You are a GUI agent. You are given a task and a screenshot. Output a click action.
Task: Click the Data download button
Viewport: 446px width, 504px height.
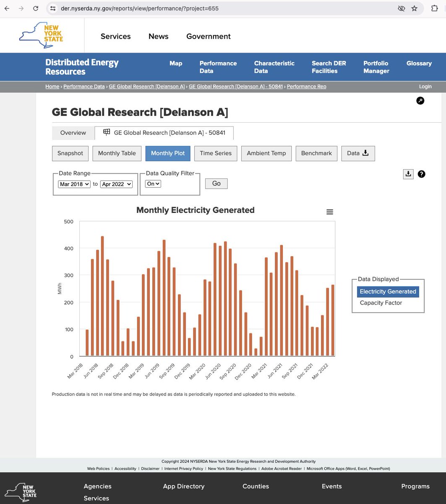[x=358, y=153]
